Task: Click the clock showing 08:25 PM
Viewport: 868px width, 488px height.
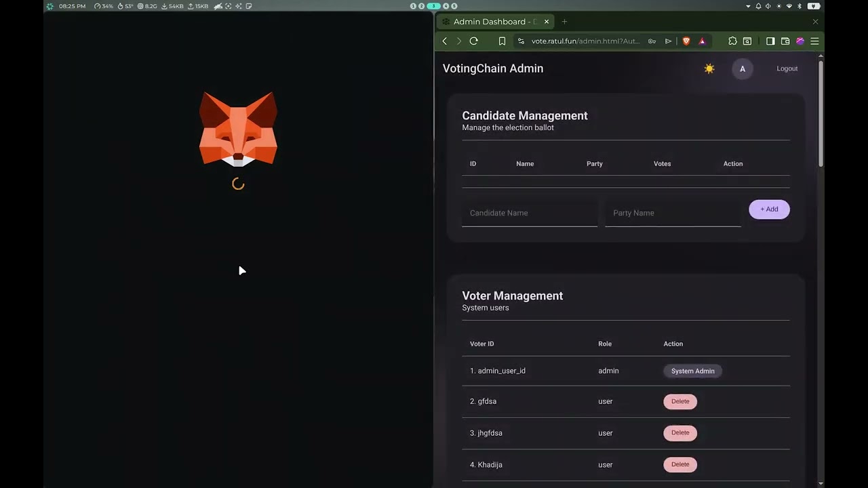Action: tap(72, 6)
